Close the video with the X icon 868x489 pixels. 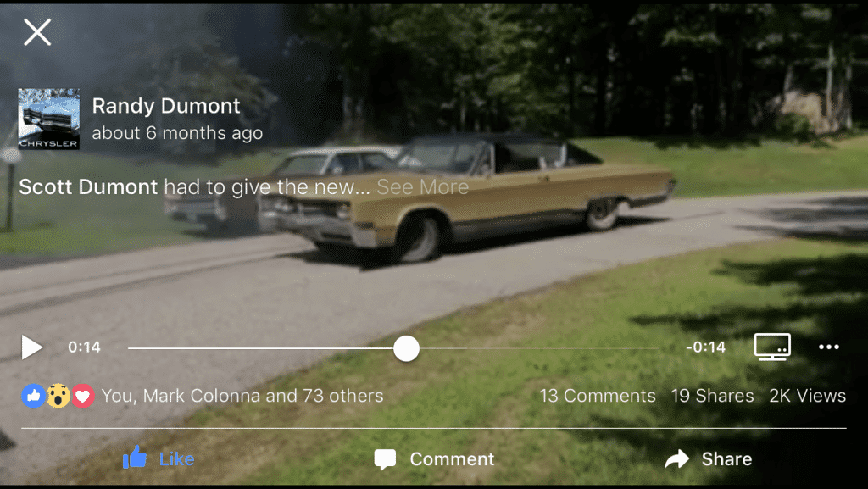click(x=37, y=32)
